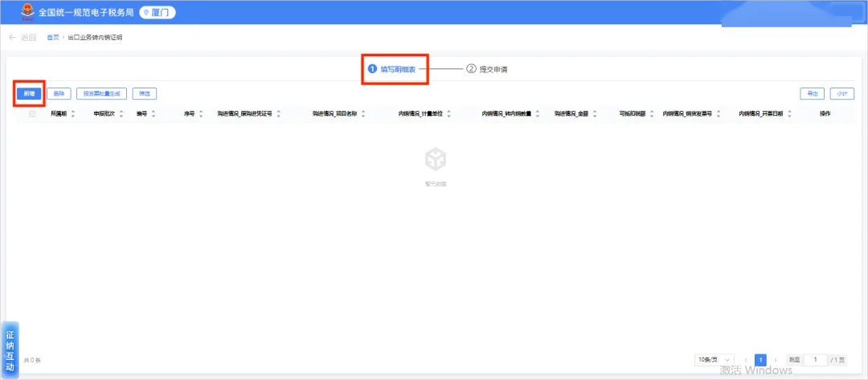Click the tax bureau emblem logo

pos(27,12)
